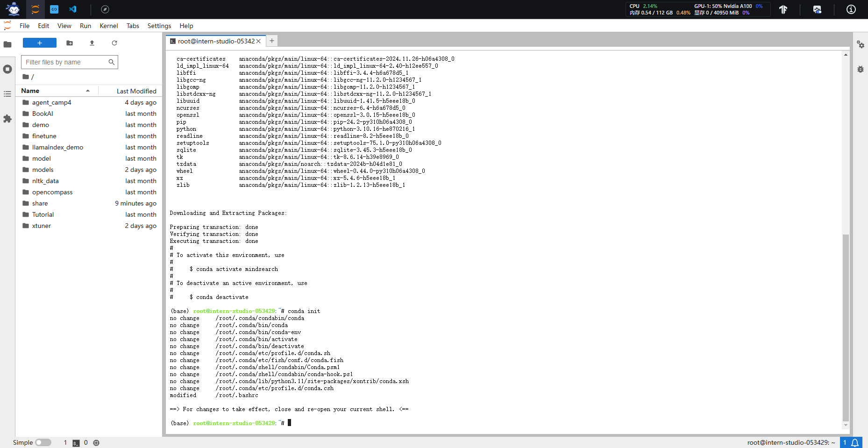Click the GPU-1 Nvidia A100 usage readout
Viewport: 868px width, 448px height.
pos(728,6)
